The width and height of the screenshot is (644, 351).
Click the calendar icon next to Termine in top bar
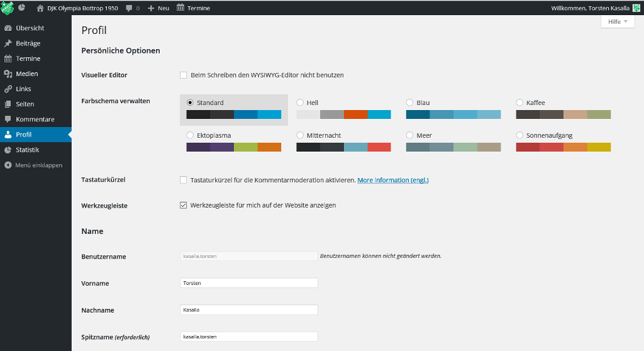point(180,8)
